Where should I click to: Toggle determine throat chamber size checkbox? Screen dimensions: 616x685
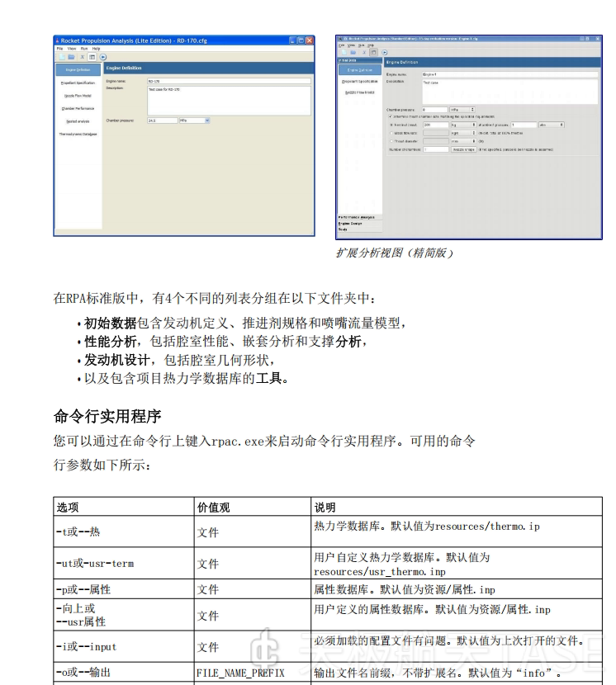391,116
